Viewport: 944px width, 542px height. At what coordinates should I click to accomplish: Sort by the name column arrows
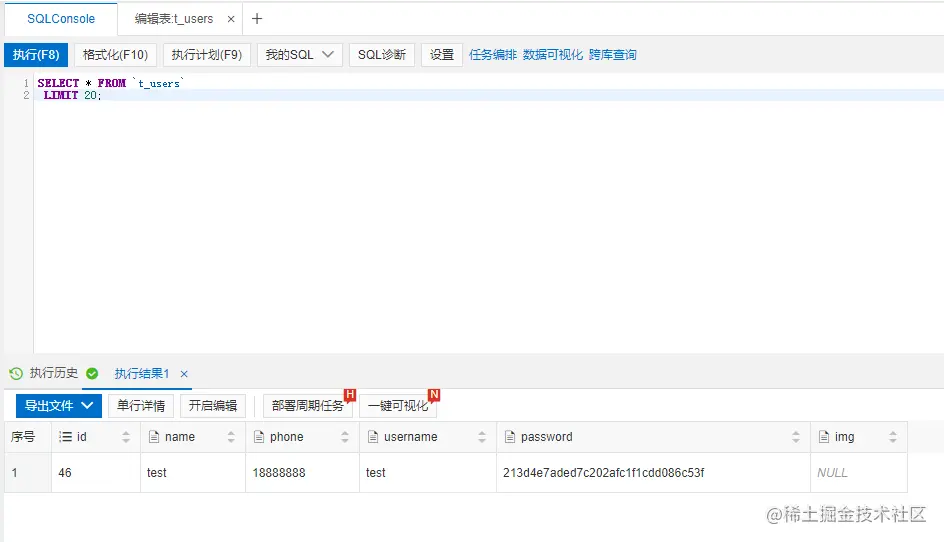pos(231,437)
